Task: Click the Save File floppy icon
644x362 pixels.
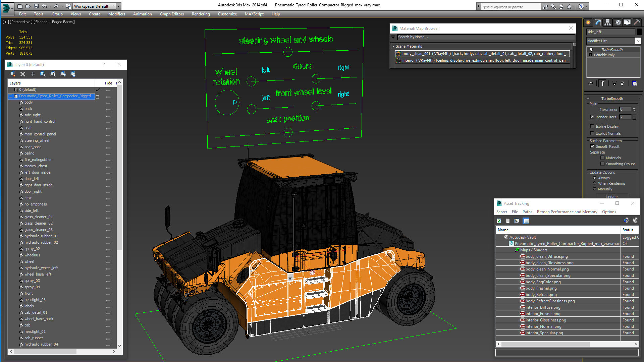Action: tap(36, 6)
